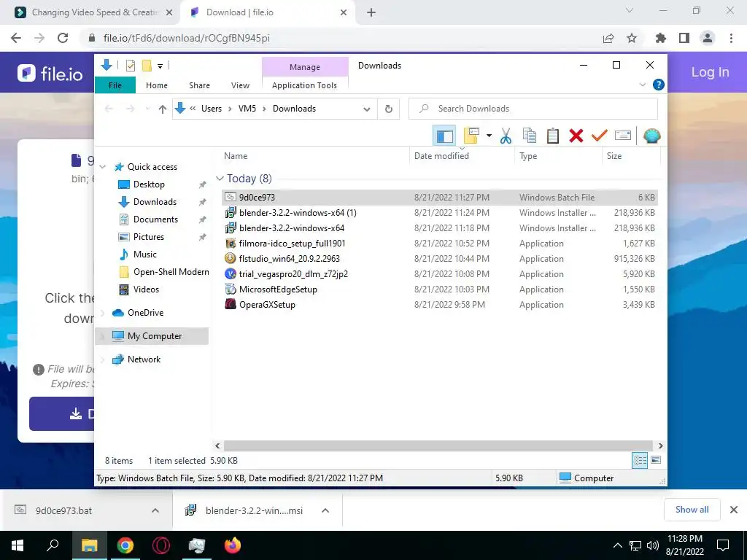
Task: Select Documents in the navigation pane
Action: pos(155,219)
